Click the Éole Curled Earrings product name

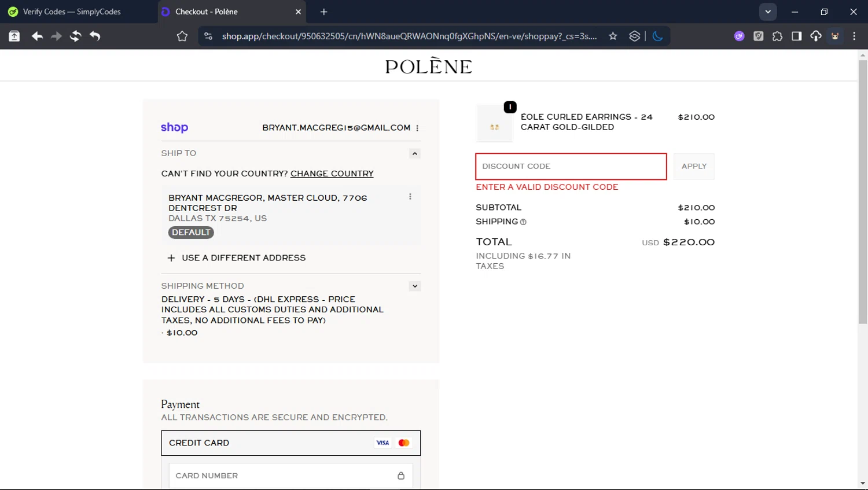click(586, 122)
